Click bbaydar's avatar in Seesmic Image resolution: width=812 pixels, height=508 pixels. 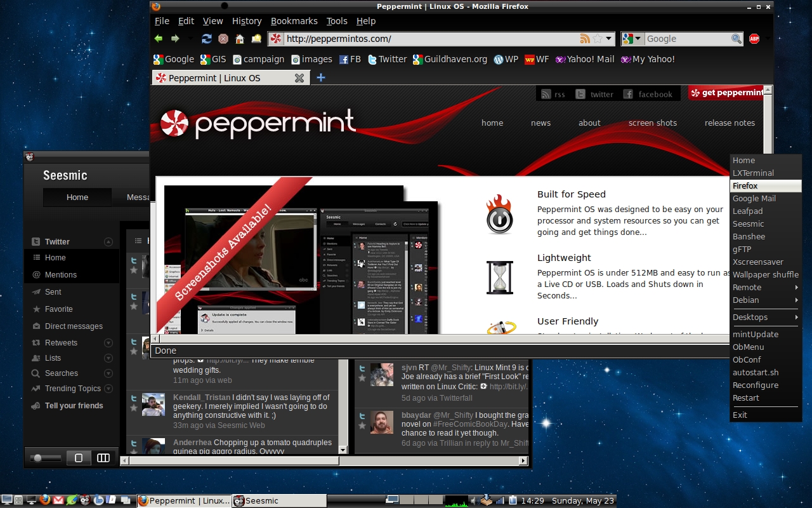pos(382,422)
